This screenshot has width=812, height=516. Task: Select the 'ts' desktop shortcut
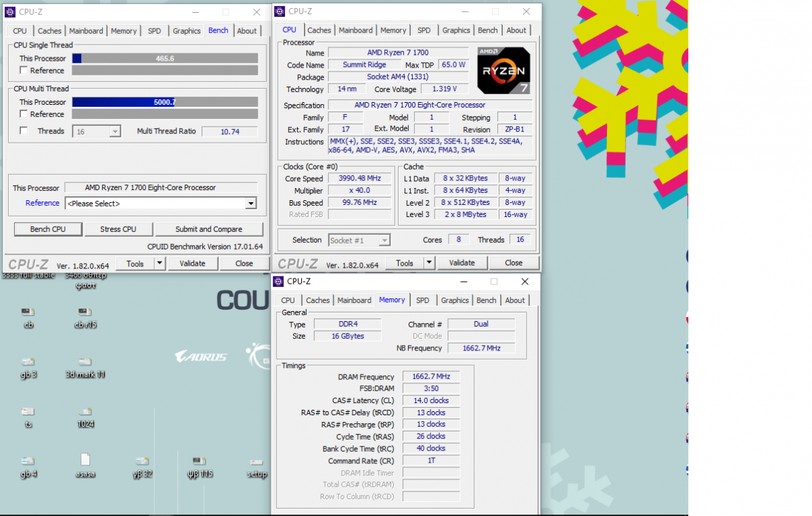click(28, 417)
